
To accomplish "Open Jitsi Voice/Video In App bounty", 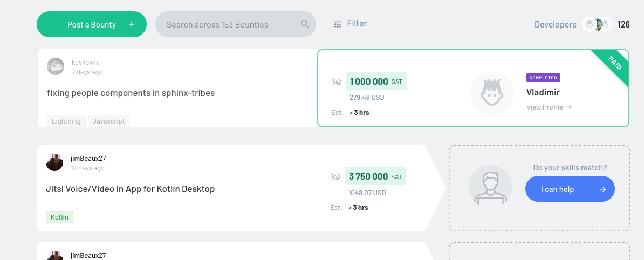I will point(131,189).
